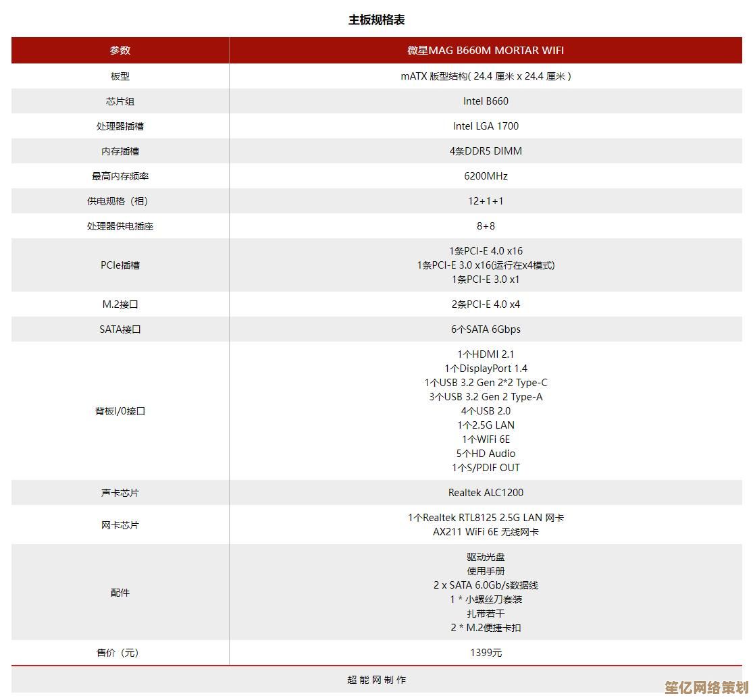Click the 背板I/0接口 row label
The width and height of the screenshot is (753, 700).
pos(120,410)
